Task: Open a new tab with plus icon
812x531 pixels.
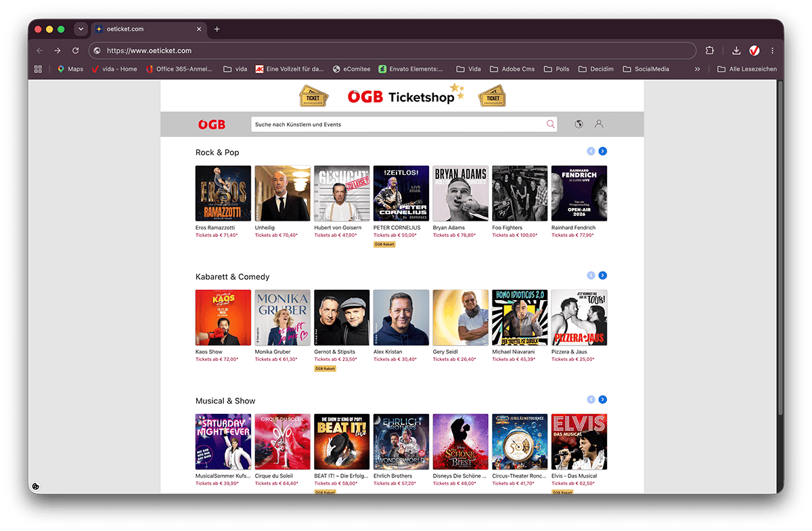Action: (x=217, y=29)
